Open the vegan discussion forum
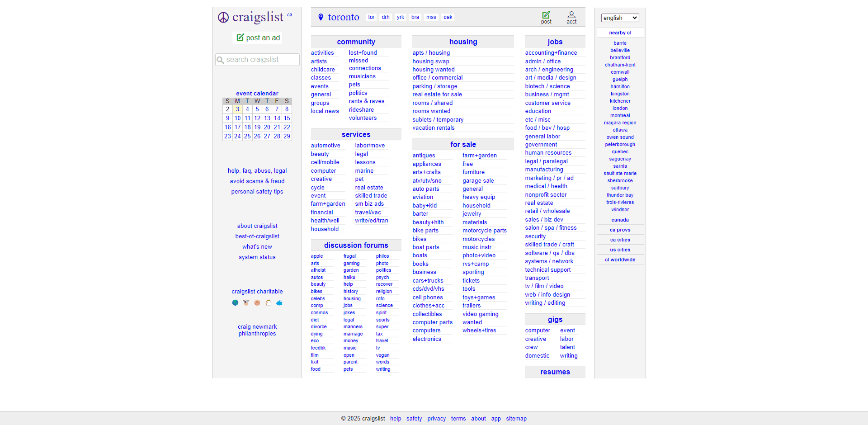 pyautogui.click(x=382, y=355)
